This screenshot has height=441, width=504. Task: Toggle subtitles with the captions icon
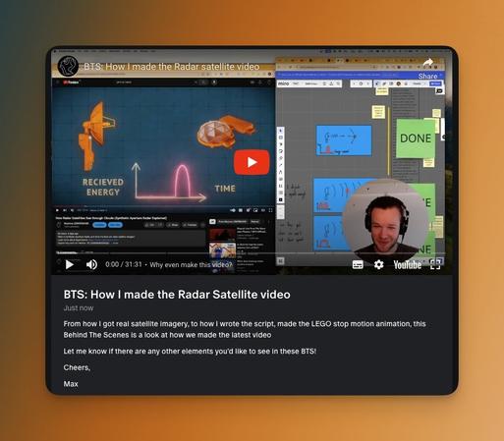click(x=358, y=264)
